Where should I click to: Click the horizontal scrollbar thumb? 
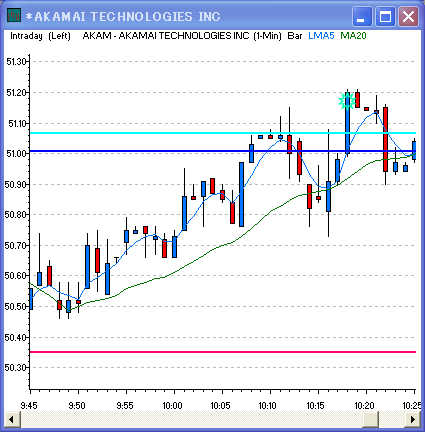(x=370, y=419)
